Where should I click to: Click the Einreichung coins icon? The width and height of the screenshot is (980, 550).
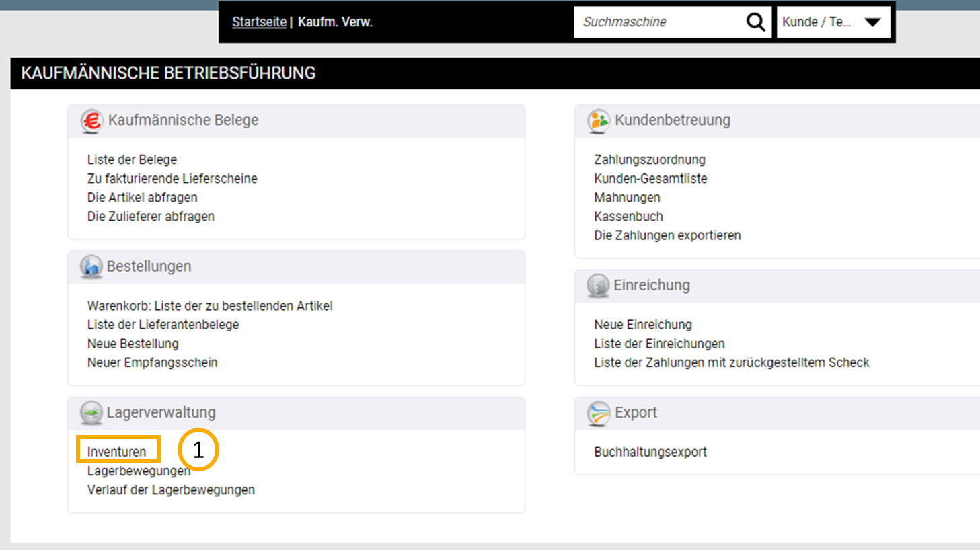[597, 286]
